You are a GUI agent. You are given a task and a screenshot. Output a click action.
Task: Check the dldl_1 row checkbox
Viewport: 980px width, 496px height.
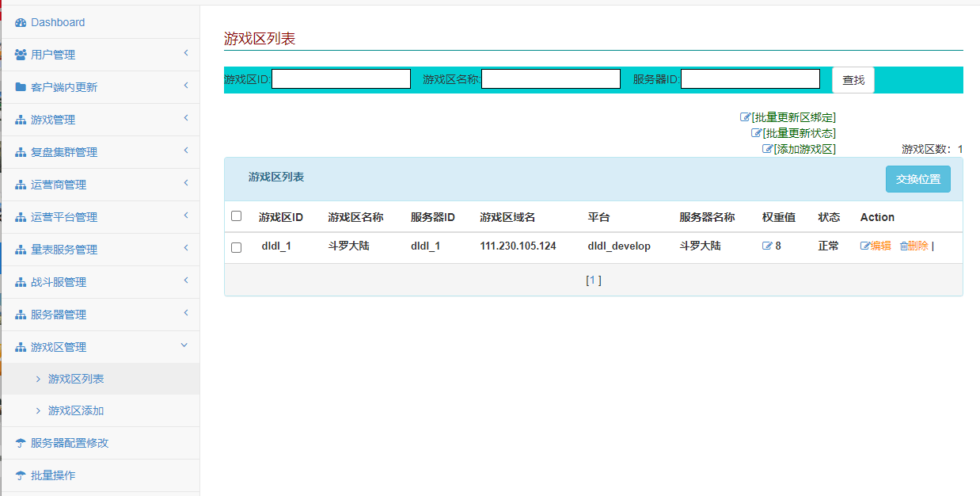pyautogui.click(x=236, y=247)
